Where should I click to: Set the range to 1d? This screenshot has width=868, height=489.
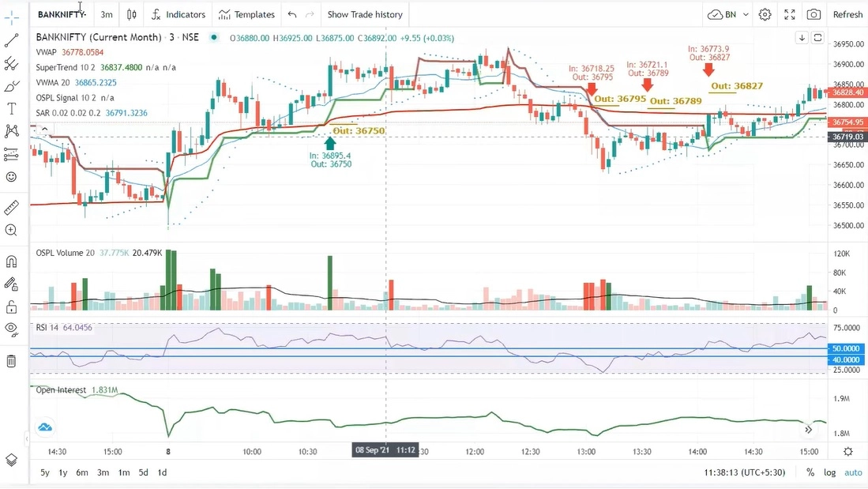162,472
